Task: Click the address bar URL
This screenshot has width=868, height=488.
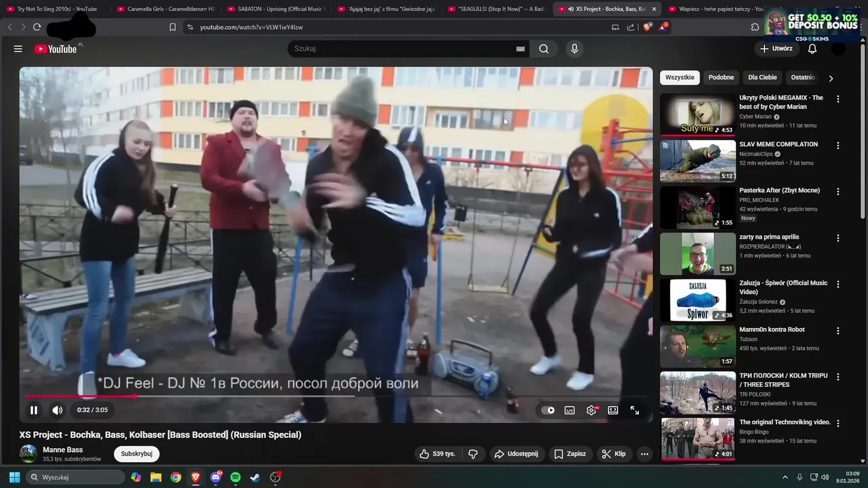Action: pos(252,27)
